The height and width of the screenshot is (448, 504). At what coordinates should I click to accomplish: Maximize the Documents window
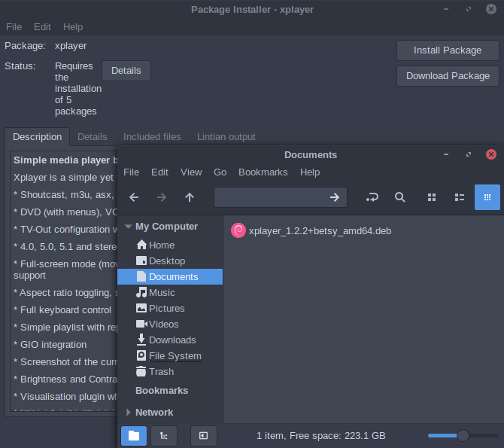pos(469,154)
